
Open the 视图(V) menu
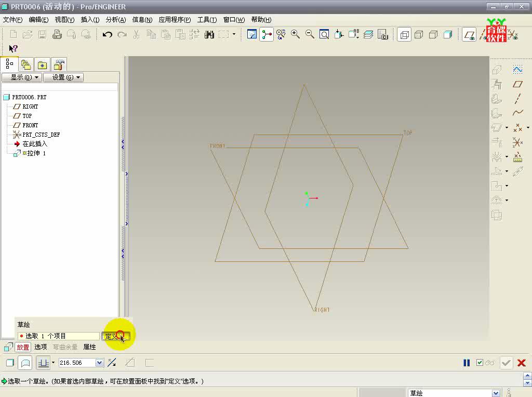(x=64, y=20)
